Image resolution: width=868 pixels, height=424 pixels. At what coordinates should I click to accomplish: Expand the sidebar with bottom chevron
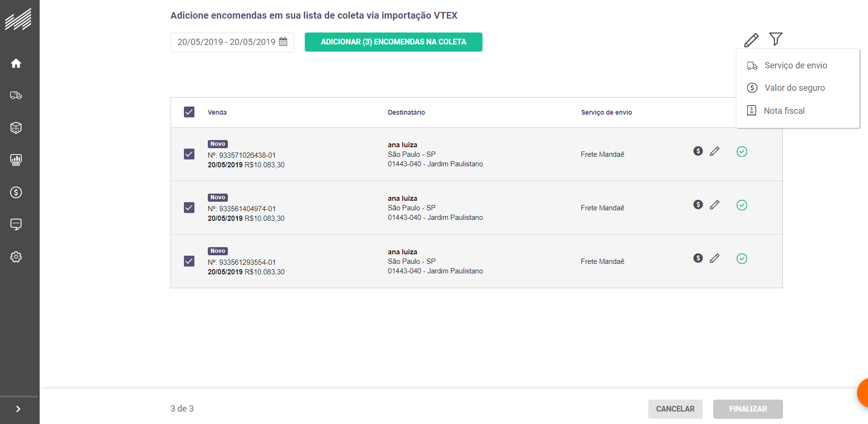pyautogui.click(x=18, y=409)
